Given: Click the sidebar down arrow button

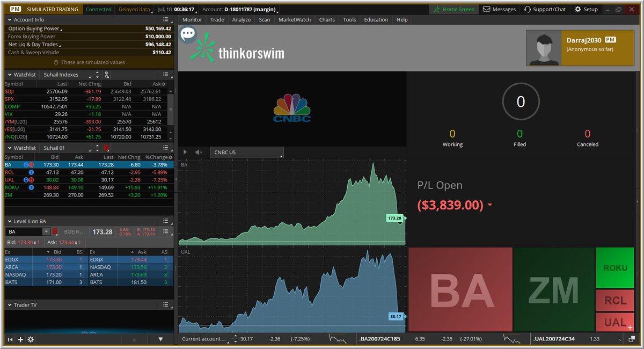Looking at the screenshot, I should click(x=160, y=339).
